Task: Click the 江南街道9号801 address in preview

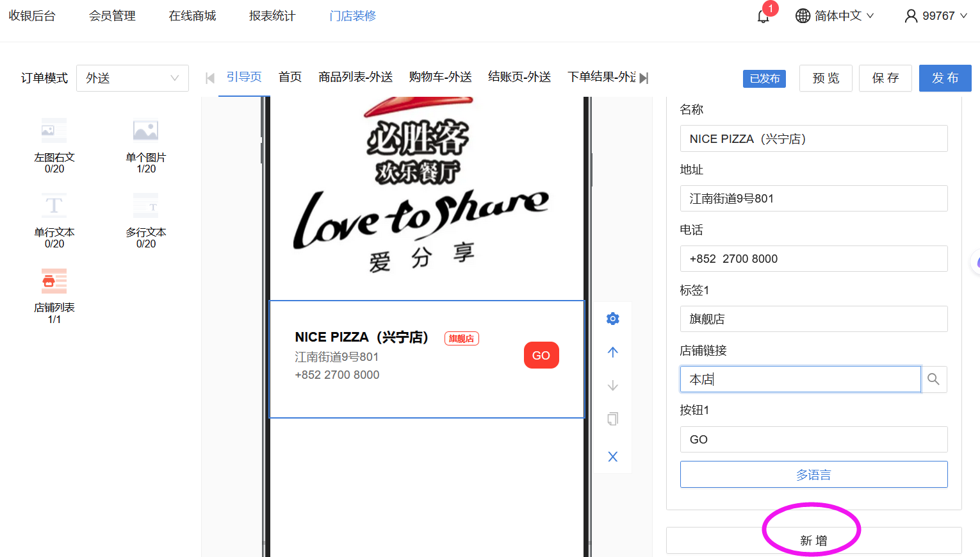Action: [x=337, y=357]
